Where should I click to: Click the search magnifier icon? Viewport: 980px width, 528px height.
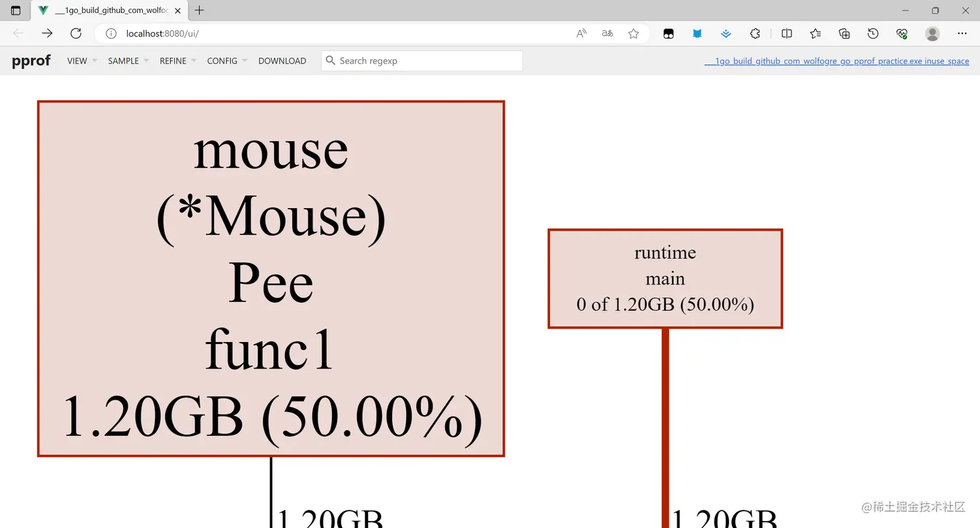pos(331,60)
